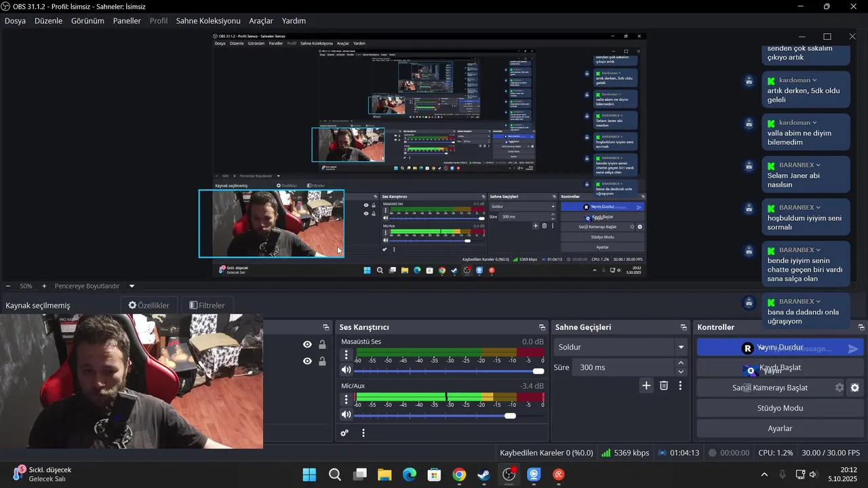This screenshot has width=868, height=488.
Task: Pop out the Kontroller dock
Action: pyautogui.click(x=862, y=327)
